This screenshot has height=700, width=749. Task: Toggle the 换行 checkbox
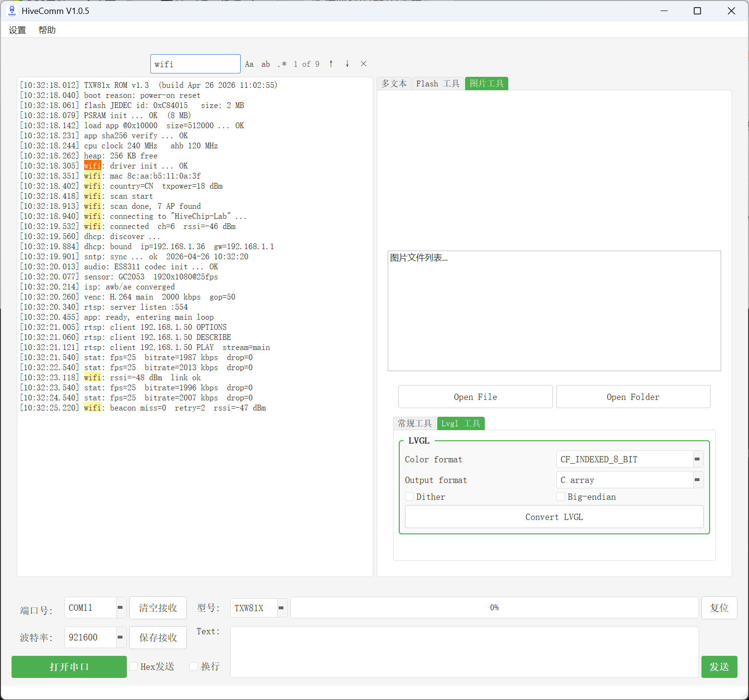[194, 666]
